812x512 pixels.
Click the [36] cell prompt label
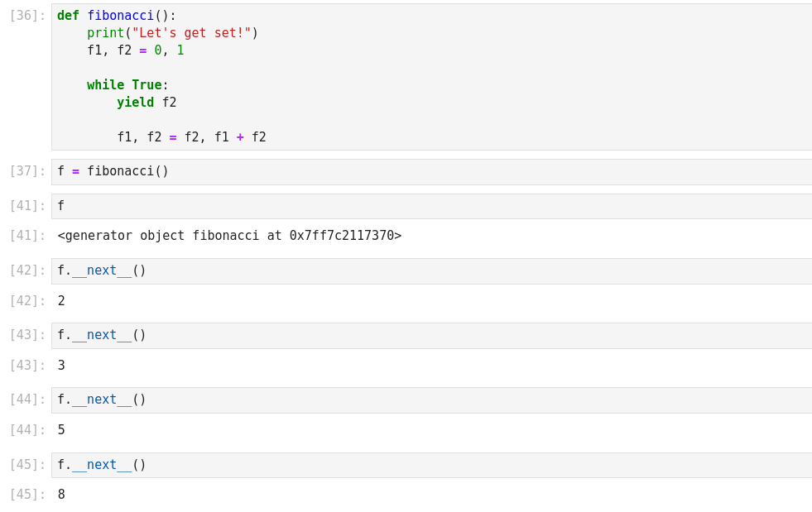pyautogui.click(x=27, y=16)
